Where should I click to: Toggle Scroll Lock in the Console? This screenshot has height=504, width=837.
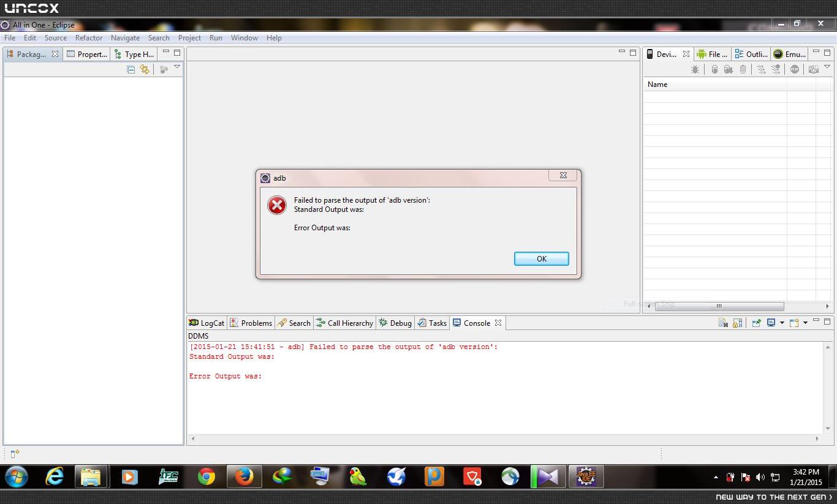[738, 323]
